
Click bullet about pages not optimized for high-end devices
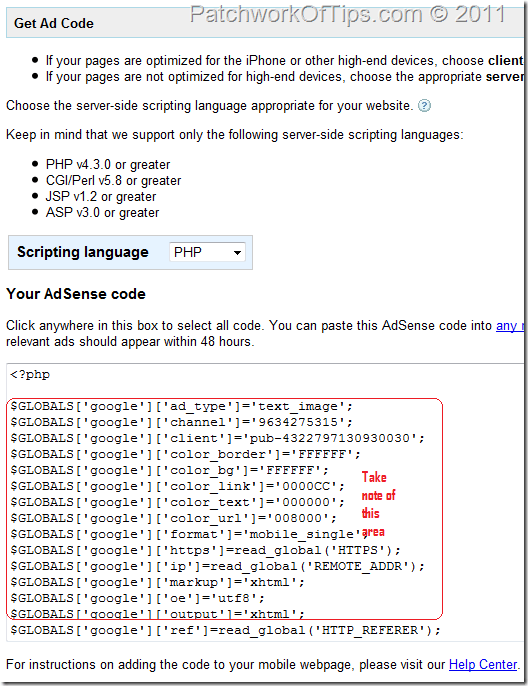284,77
